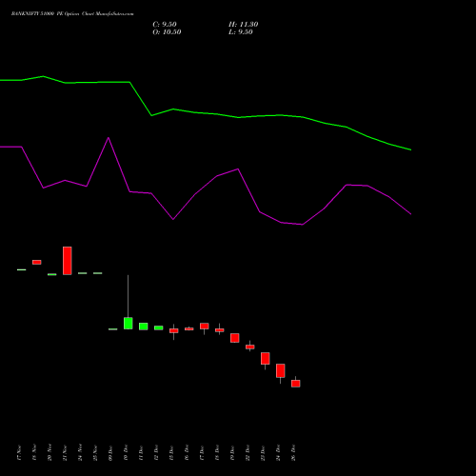Click the 17 Nov date label
Image resolution: width=476 pixels, height=476 pixels.
pyautogui.click(x=19, y=452)
